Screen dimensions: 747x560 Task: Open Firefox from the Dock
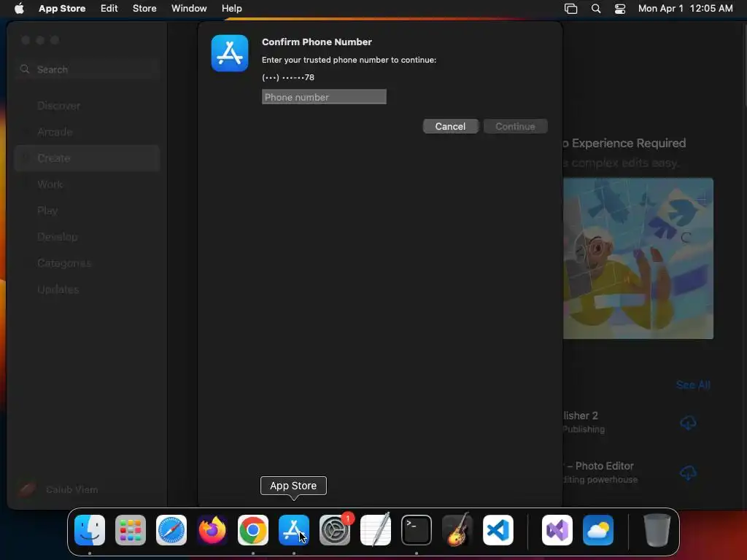212,530
